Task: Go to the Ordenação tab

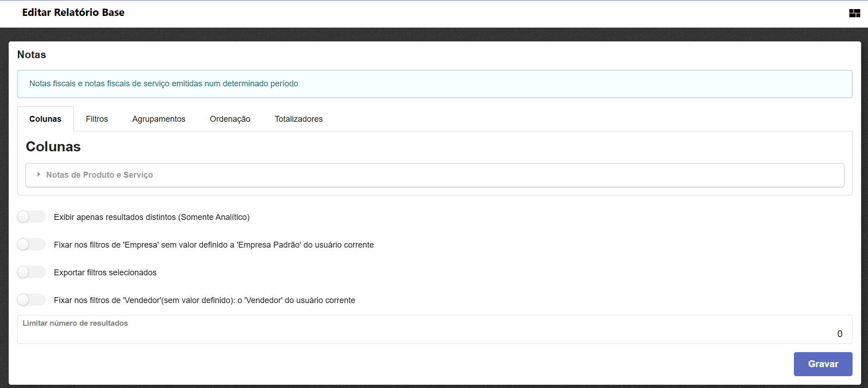Action: click(x=230, y=119)
